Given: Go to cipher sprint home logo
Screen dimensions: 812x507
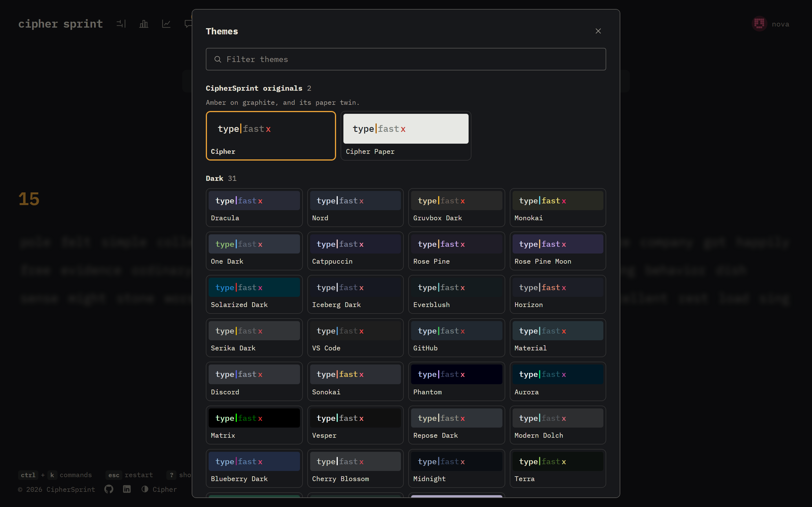Looking at the screenshot, I should coord(60,24).
